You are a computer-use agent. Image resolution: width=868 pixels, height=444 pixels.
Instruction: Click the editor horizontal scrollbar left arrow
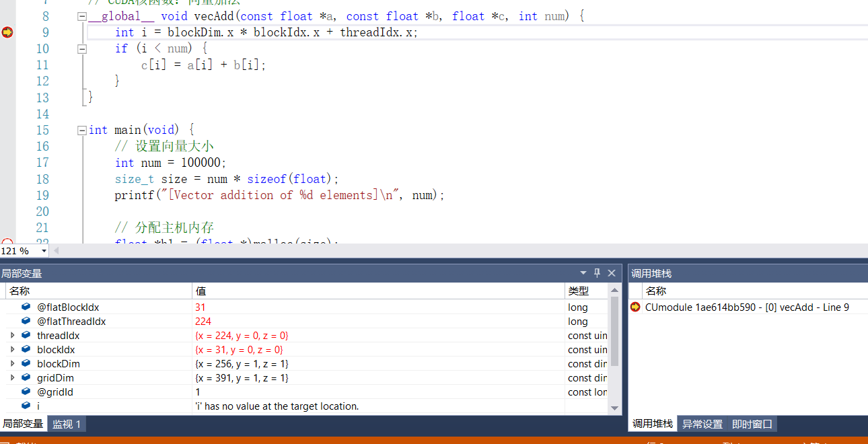(x=57, y=251)
